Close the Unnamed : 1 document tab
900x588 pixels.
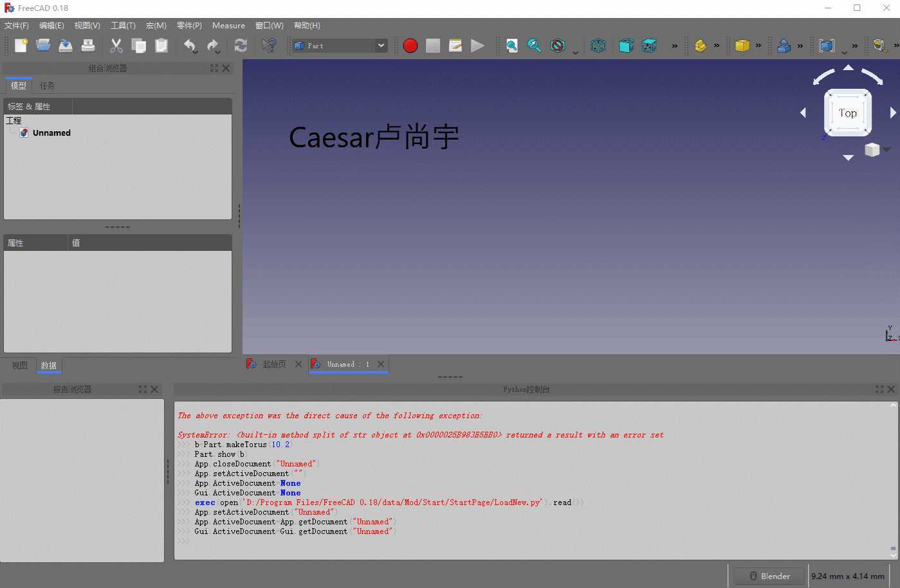(x=381, y=364)
